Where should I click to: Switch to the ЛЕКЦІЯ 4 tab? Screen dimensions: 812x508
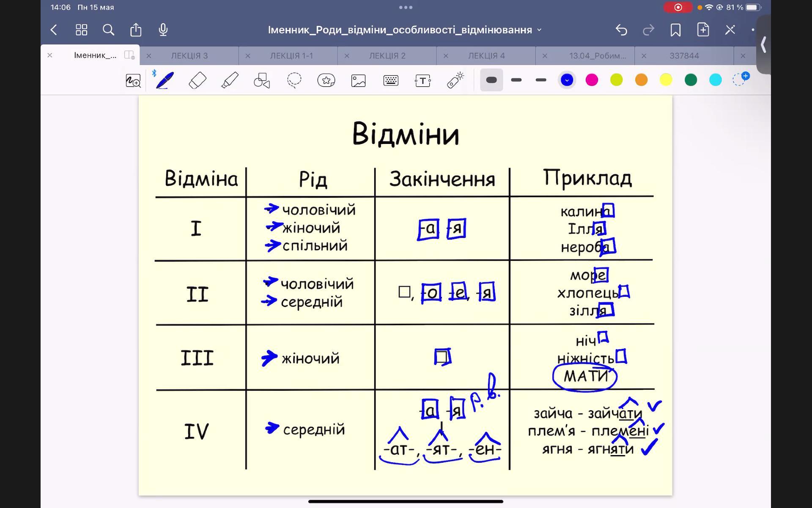[486, 55]
